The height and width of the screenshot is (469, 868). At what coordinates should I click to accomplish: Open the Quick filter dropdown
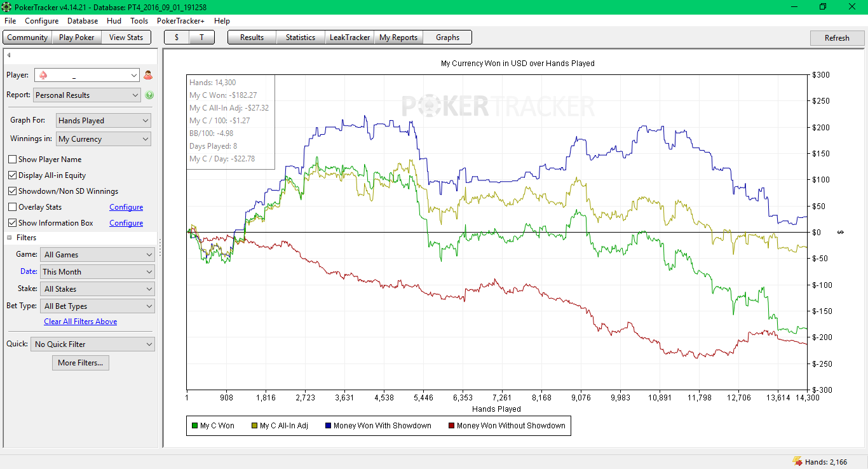[x=93, y=344]
